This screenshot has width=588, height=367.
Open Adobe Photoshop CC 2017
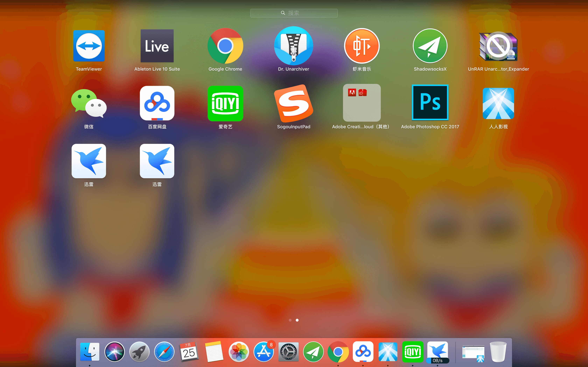430,102
